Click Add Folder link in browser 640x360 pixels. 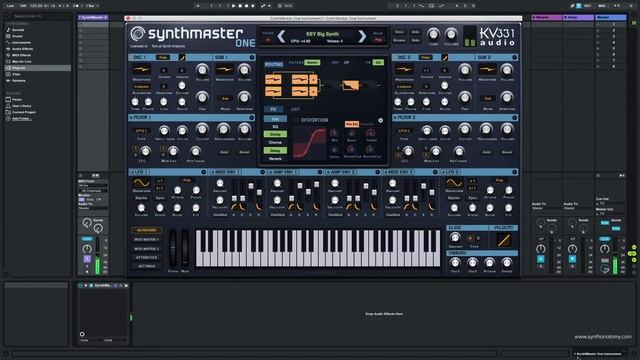coord(22,118)
